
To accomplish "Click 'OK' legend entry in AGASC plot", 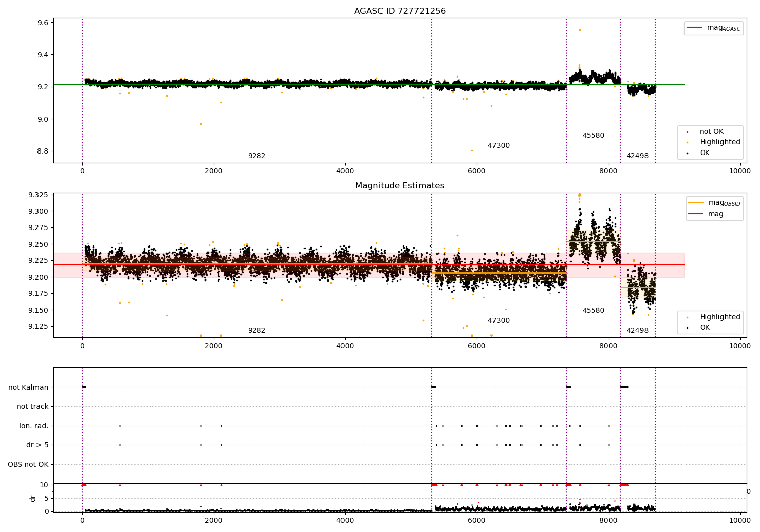I will 699,153.
